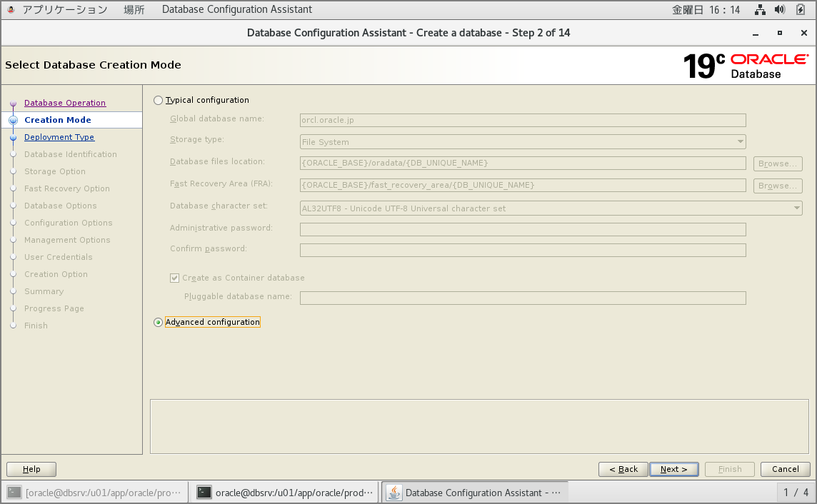Select the Advanced configuration radio button
Viewport: 817px width, 504px height.
[158, 323]
